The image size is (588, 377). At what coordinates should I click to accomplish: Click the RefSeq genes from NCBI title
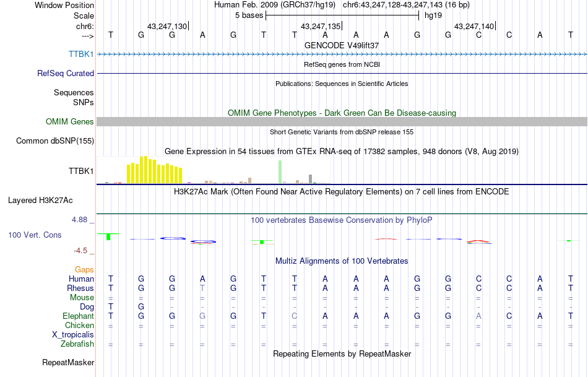point(342,64)
